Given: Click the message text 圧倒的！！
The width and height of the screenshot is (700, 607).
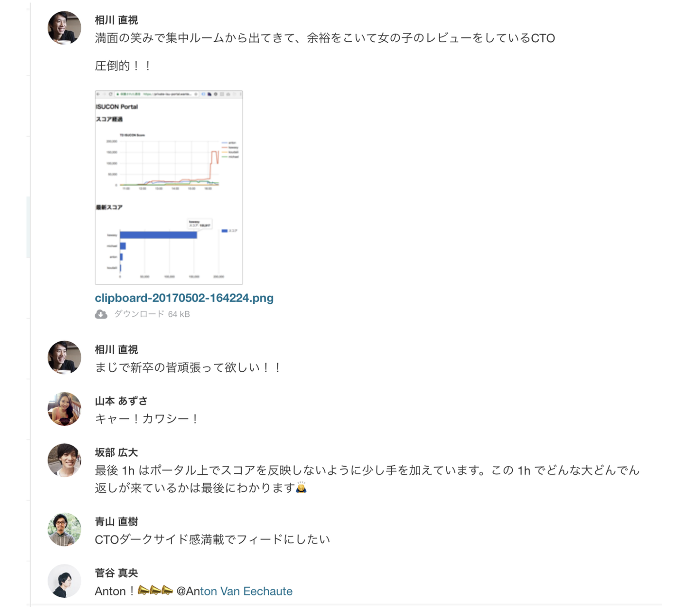Looking at the screenshot, I should click(123, 66).
